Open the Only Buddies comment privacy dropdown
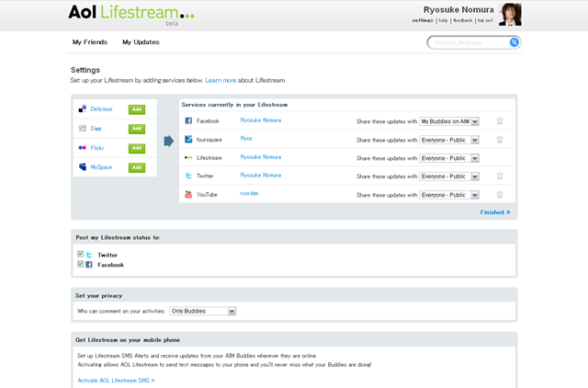The height and width of the screenshot is (388, 588). [202, 311]
